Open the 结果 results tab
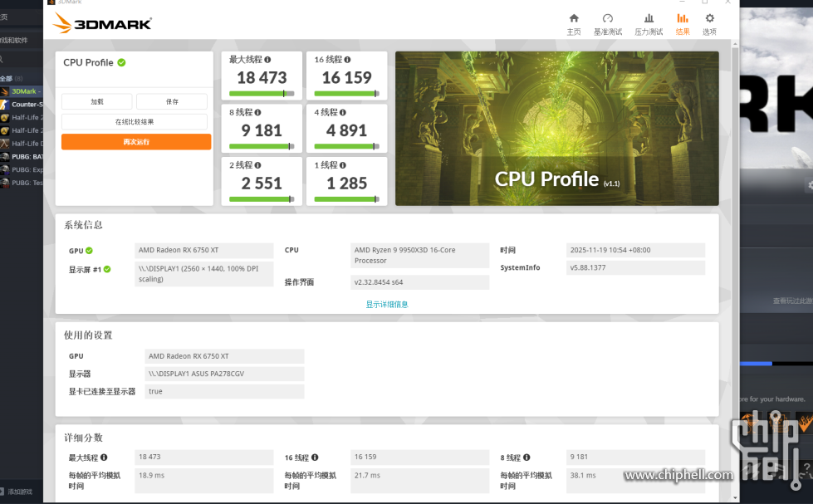This screenshot has height=504, width=813. coord(683,24)
